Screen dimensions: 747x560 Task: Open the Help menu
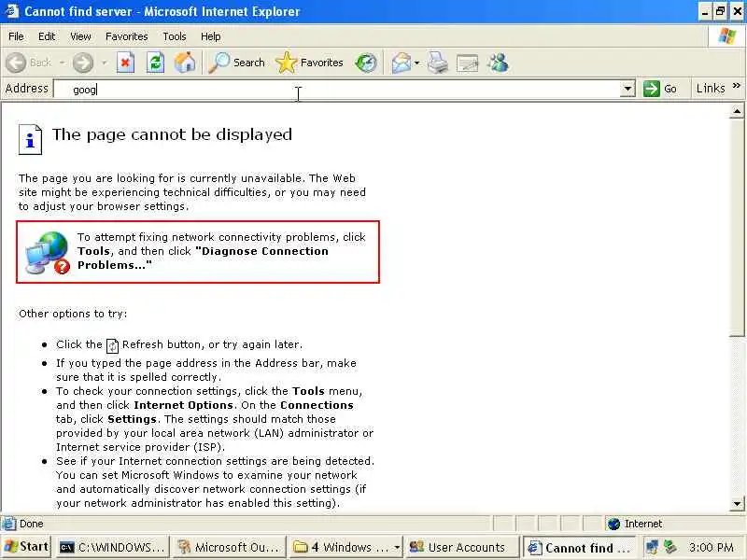pyautogui.click(x=211, y=36)
